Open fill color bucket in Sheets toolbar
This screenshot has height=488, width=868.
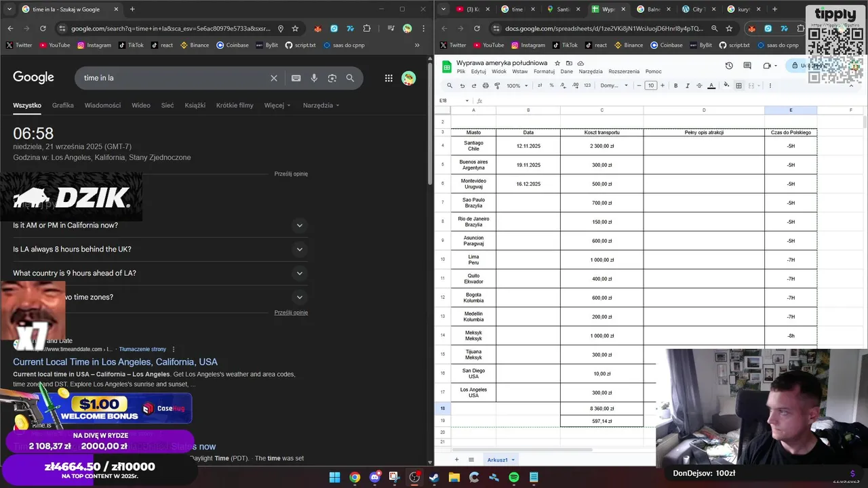point(726,85)
